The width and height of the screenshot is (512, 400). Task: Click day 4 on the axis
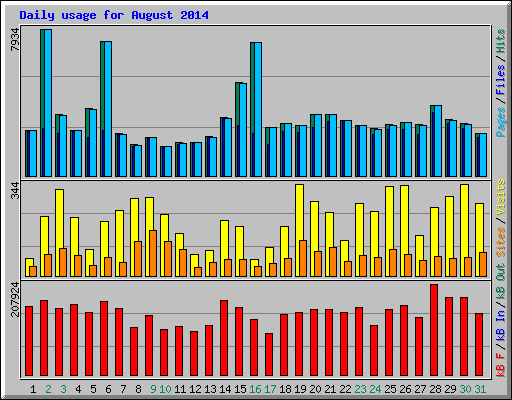tap(78, 389)
